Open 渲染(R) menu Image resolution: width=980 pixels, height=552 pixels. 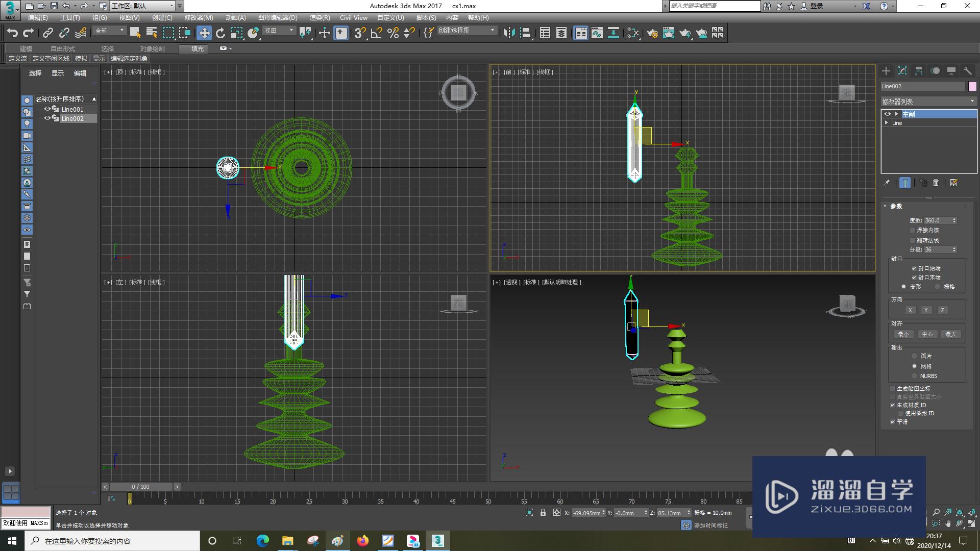pos(320,18)
